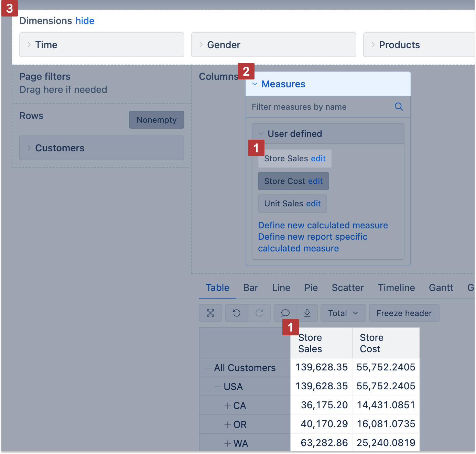The image size is (476, 454).
Task: Click the Freeze header button
Action: tap(404, 313)
